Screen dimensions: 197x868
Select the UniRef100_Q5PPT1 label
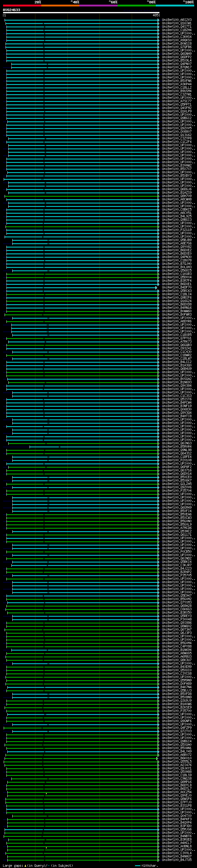pos(177,104)
